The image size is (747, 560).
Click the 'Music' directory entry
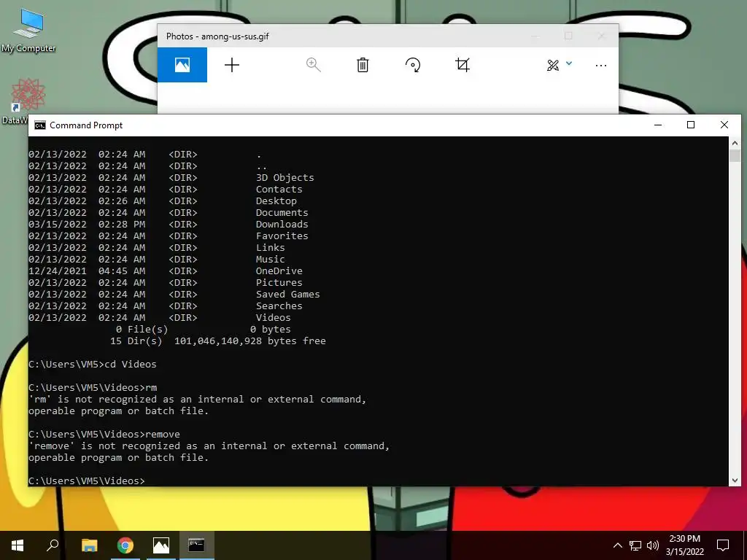point(270,259)
